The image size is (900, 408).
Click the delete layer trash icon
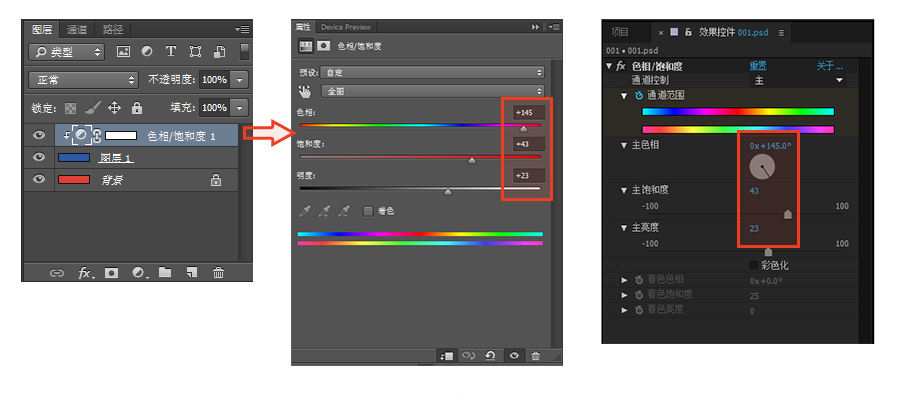coord(218,272)
